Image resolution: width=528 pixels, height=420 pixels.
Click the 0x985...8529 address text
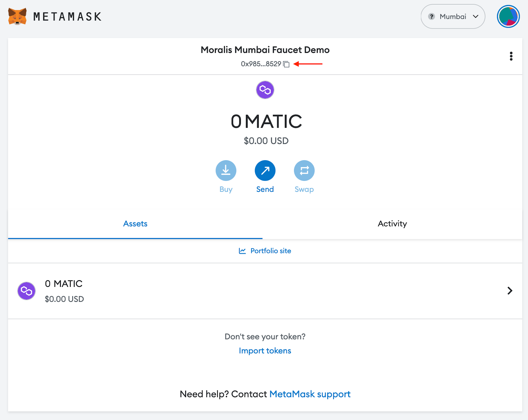261,64
